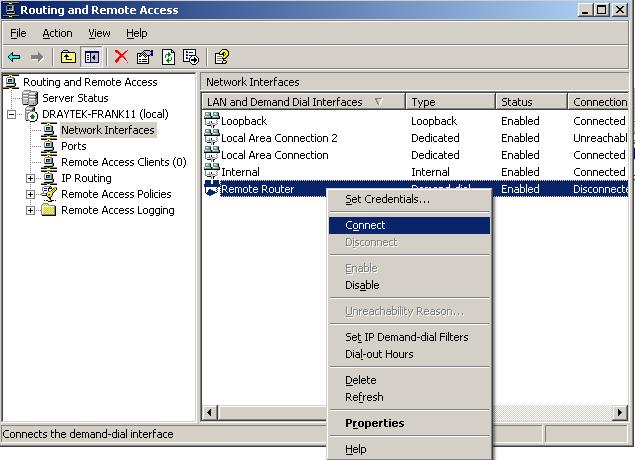The width and height of the screenshot is (635, 460).
Task: Collapse the DRAYTEK-FRANK11 (local) node
Action: [11, 114]
